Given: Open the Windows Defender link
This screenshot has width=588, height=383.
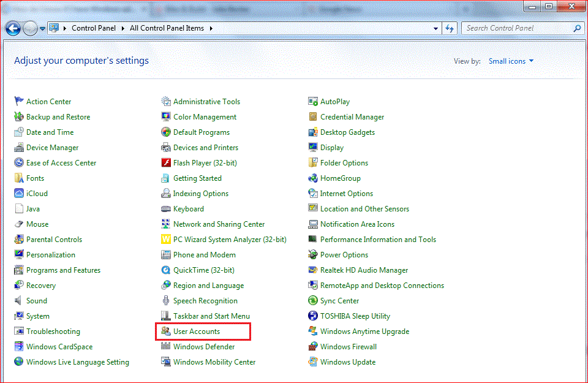Looking at the screenshot, I should 204,347.
